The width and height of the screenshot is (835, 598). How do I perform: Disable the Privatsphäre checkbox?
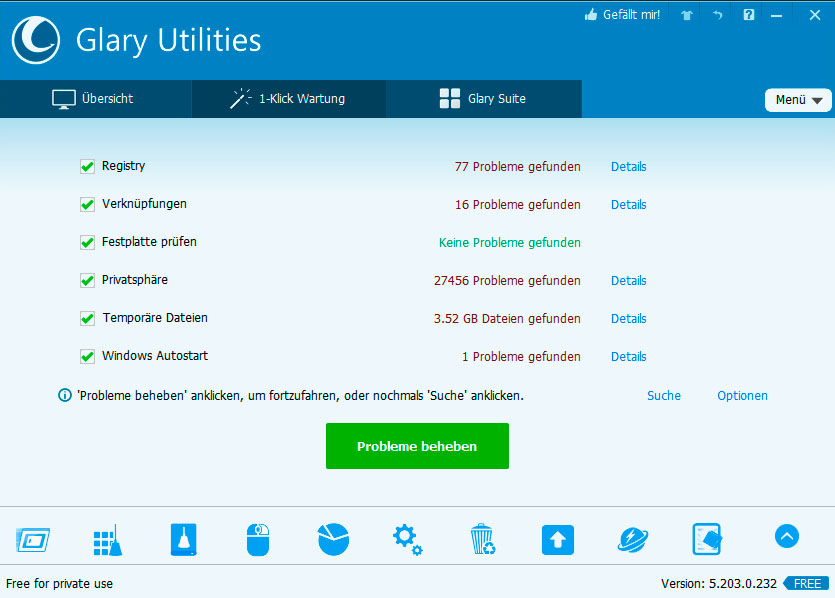click(87, 280)
